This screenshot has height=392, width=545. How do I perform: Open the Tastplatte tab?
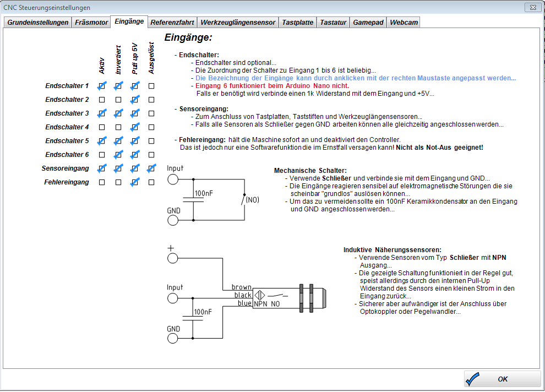coord(297,23)
